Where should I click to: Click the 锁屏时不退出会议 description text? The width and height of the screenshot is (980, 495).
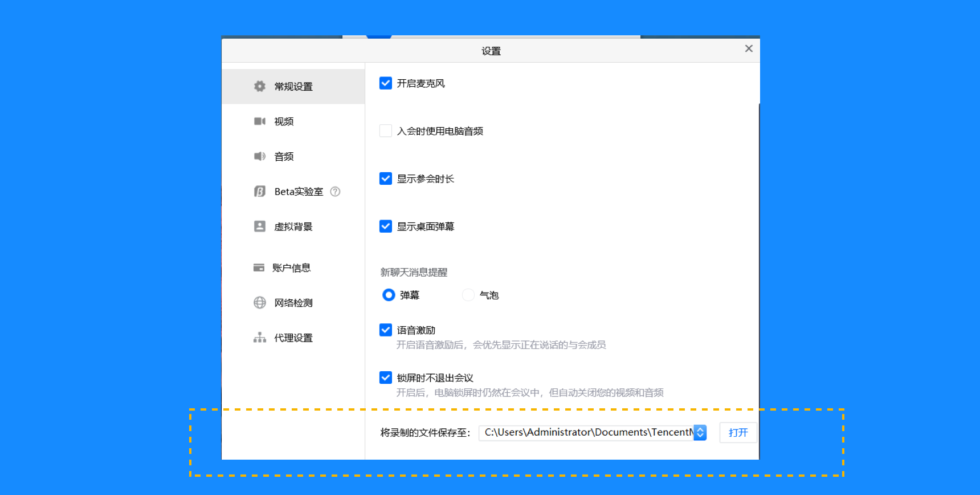pos(530,393)
